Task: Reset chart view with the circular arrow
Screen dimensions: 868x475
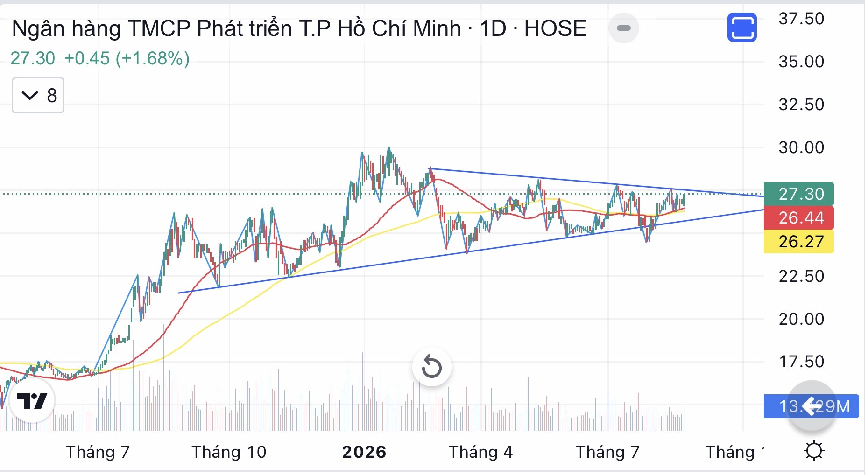Action: [432, 367]
